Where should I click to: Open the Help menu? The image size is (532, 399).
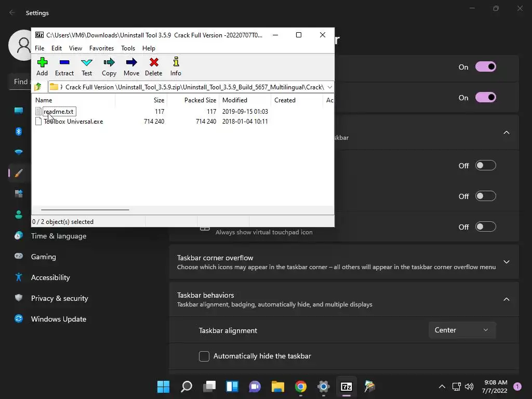(x=149, y=48)
